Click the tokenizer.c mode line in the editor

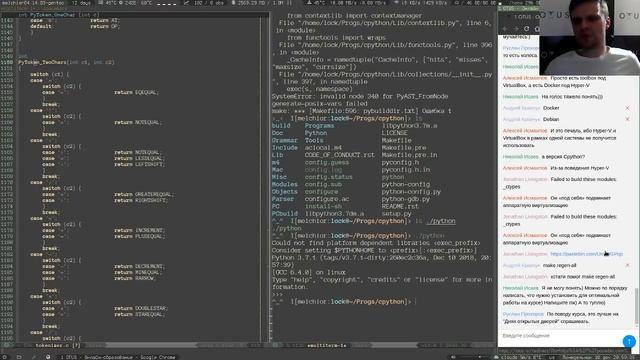point(58,345)
